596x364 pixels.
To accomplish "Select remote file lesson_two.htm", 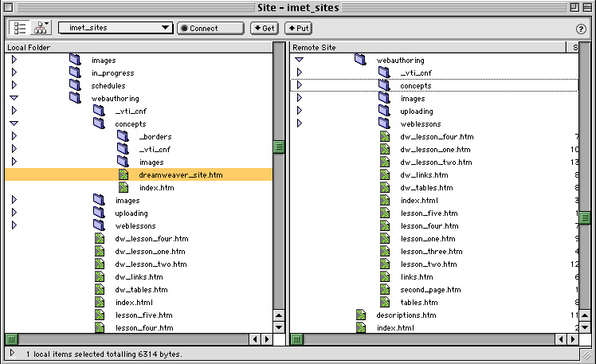I will (429, 264).
